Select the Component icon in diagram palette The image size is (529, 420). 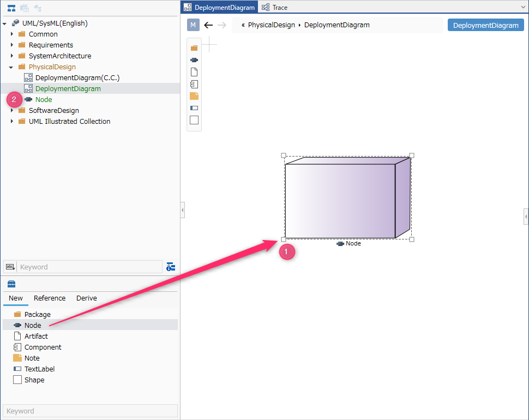click(x=194, y=84)
